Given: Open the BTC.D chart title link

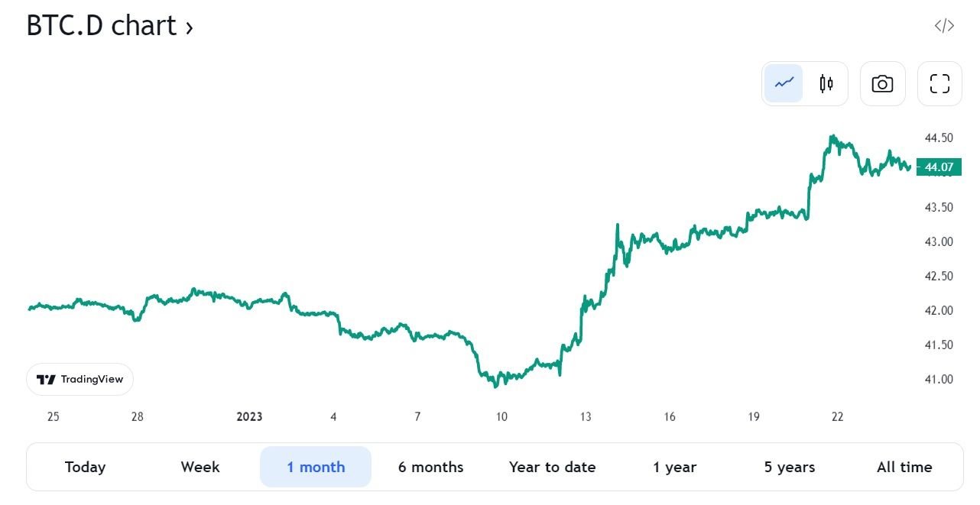Looking at the screenshot, I should [x=102, y=26].
